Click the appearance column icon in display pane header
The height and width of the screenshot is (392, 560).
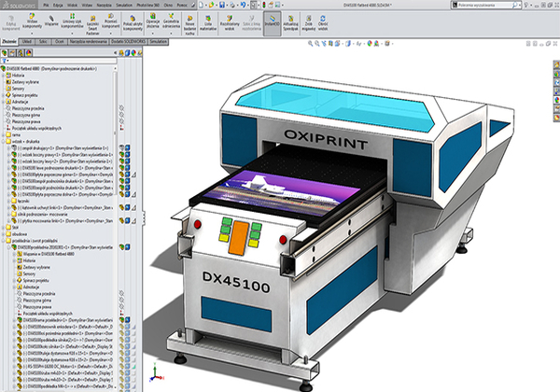(x=133, y=53)
